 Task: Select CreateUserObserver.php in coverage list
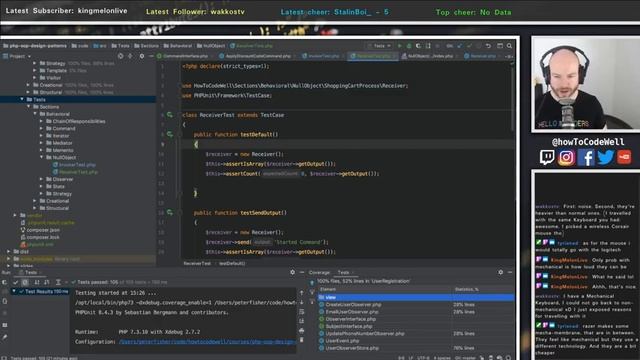353,304
